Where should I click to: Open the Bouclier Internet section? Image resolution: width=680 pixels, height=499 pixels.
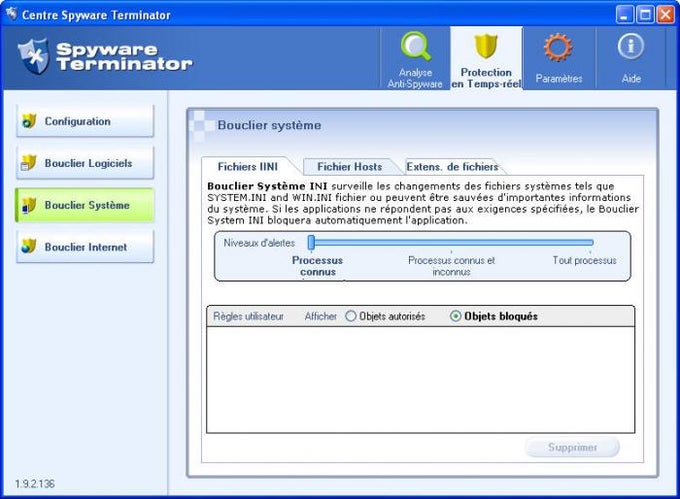tap(85, 247)
